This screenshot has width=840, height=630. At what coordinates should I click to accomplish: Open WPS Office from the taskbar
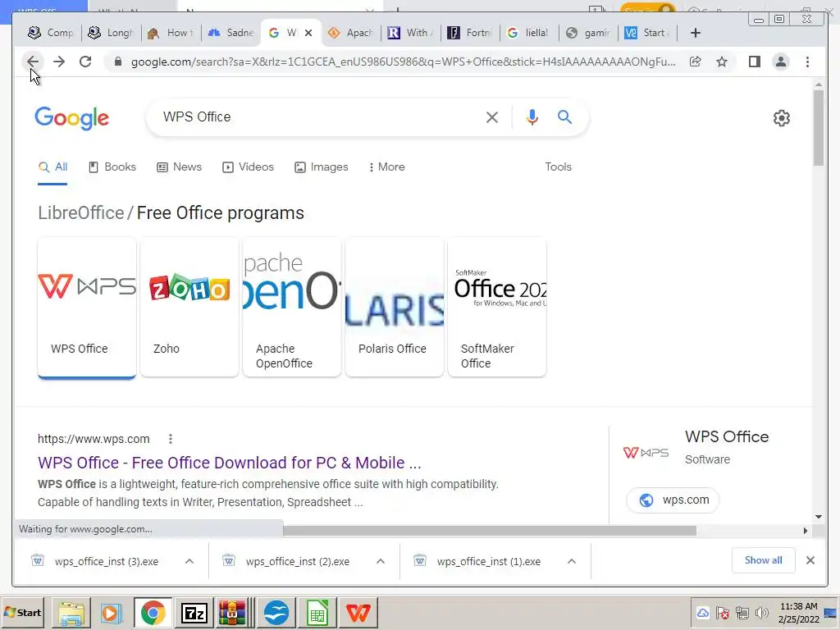click(x=358, y=612)
